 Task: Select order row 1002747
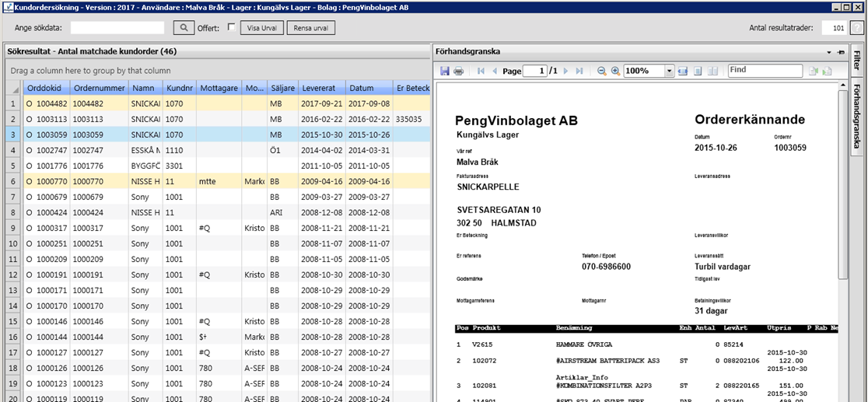(x=227, y=150)
